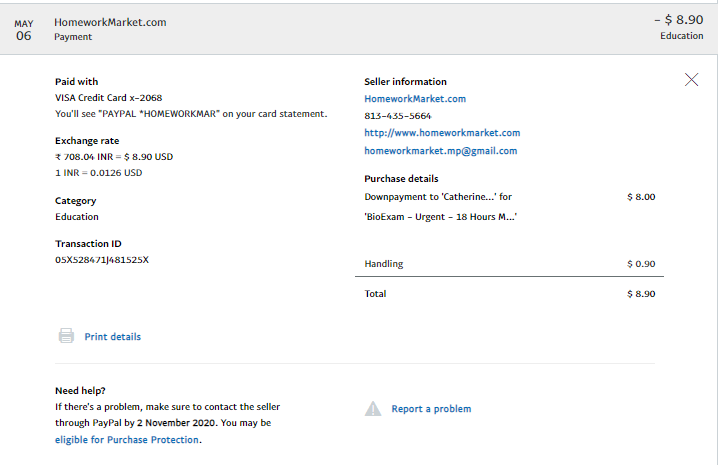The height and width of the screenshot is (465, 720).
Task: Click the 'BioExam – Urgent – 18 Hours M...' description
Action: click(440, 217)
